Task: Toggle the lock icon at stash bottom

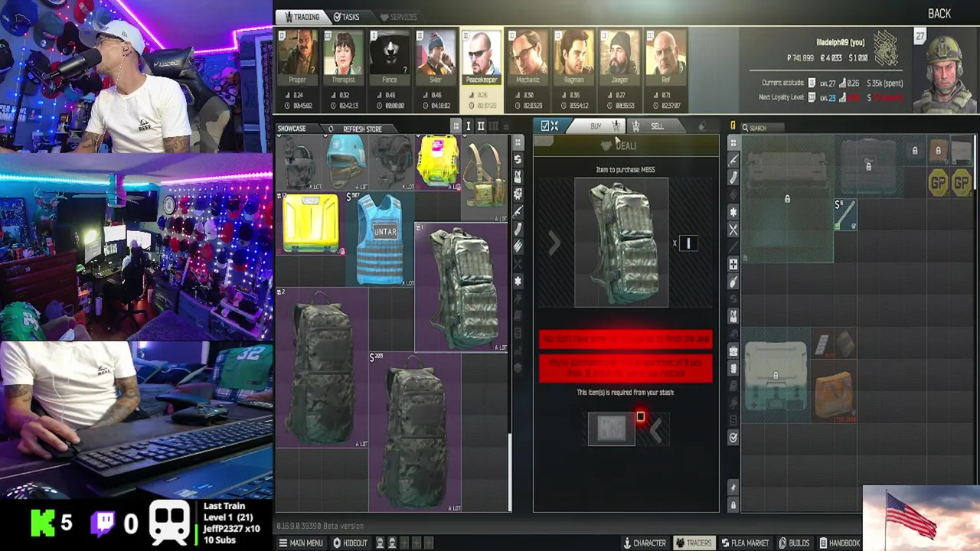Action: tap(733, 505)
